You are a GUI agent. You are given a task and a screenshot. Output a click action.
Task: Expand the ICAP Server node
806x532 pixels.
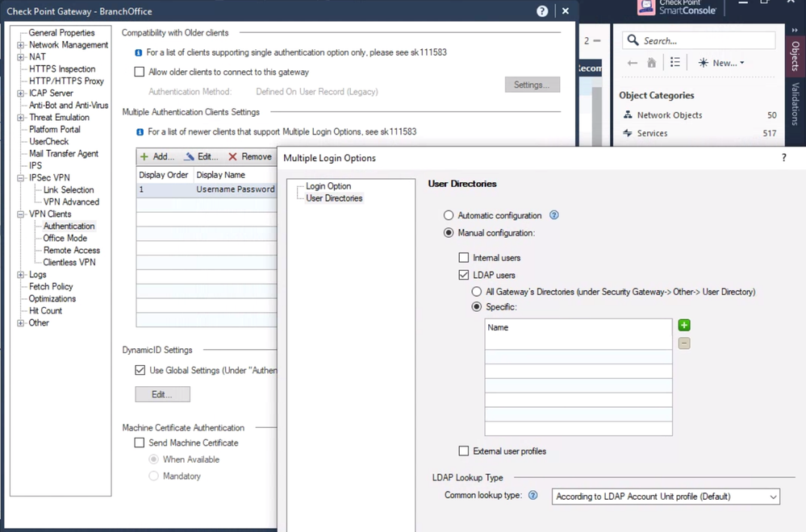point(20,94)
